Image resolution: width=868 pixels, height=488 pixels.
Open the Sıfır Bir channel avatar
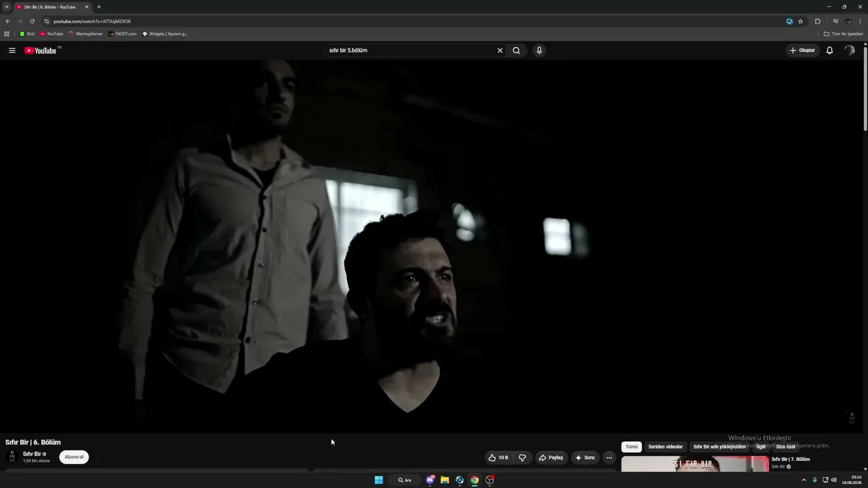[x=12, y=457]
